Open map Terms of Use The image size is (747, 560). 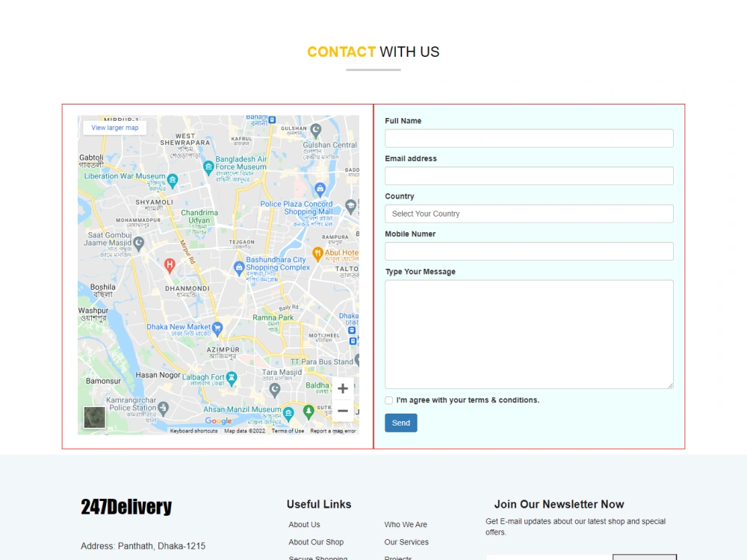[288, 431]
